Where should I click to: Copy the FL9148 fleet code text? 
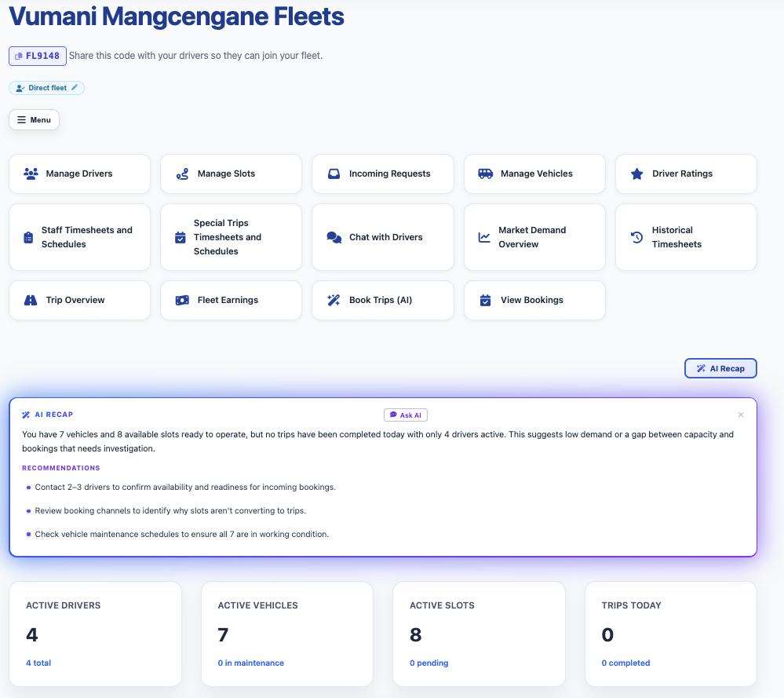[43, 56]
